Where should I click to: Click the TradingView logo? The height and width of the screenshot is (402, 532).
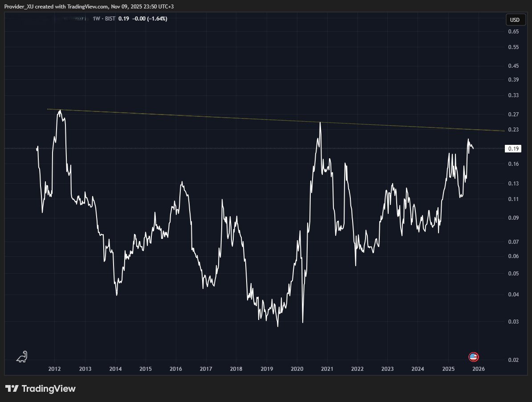point(41,389)
